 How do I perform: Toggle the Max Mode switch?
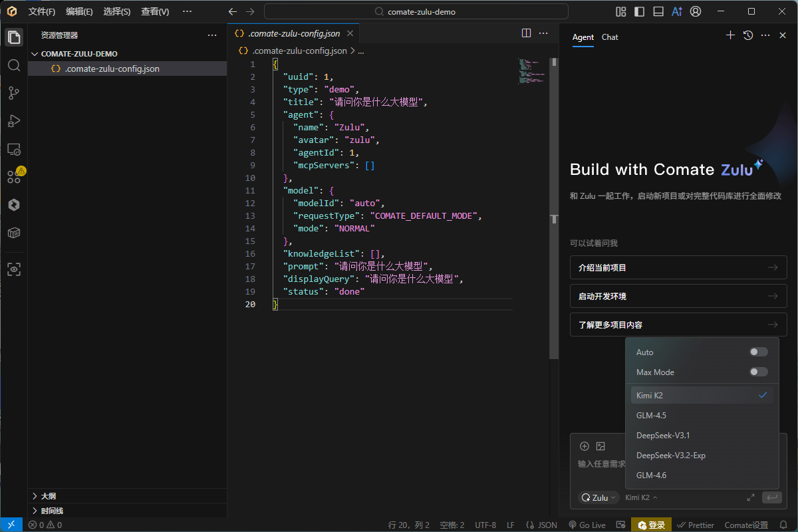click(759, 372)
